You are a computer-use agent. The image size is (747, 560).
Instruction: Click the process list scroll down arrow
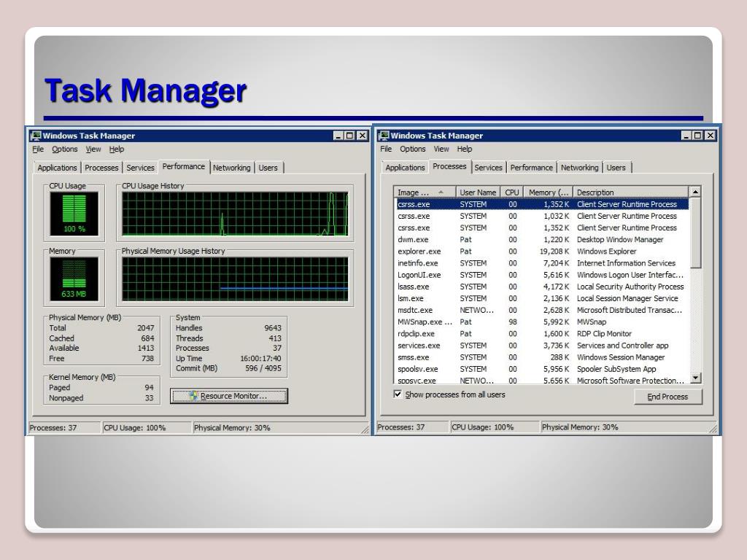695,378
